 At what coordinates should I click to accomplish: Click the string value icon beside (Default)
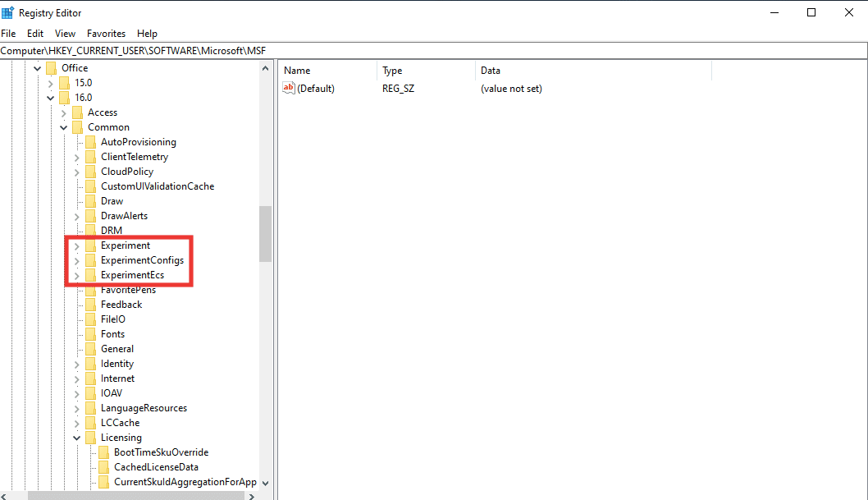(289, 88)
